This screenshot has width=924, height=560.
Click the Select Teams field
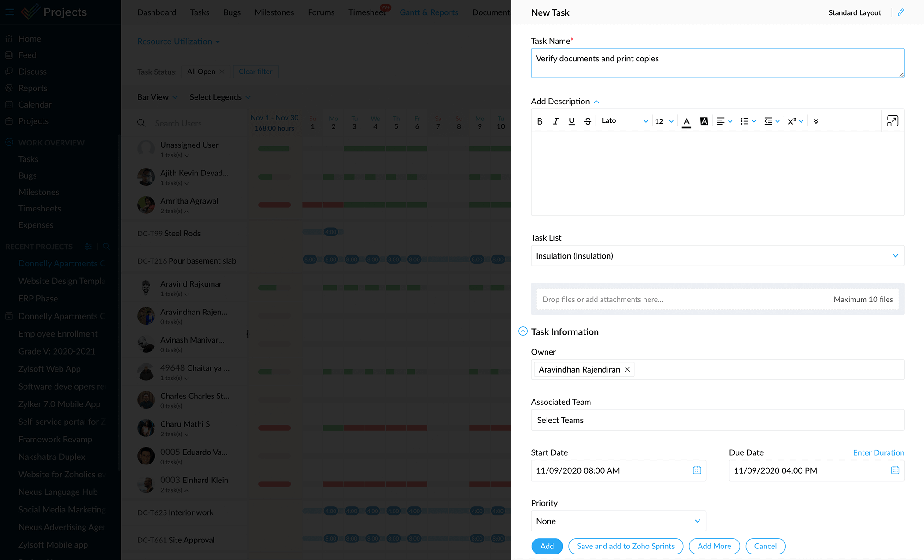(717, 420)
